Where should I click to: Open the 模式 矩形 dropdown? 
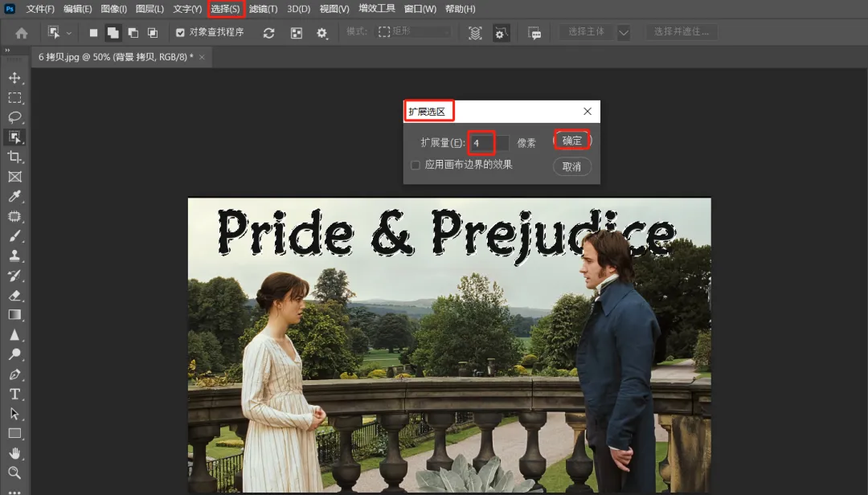pos(414,32)
